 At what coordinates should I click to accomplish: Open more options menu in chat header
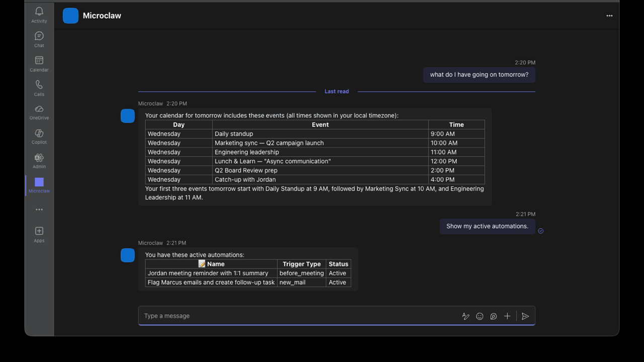click(x=609, y=16)
